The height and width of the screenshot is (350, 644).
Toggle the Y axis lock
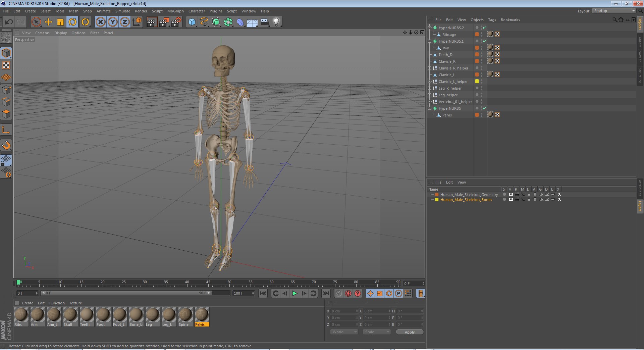coord(113,22)
